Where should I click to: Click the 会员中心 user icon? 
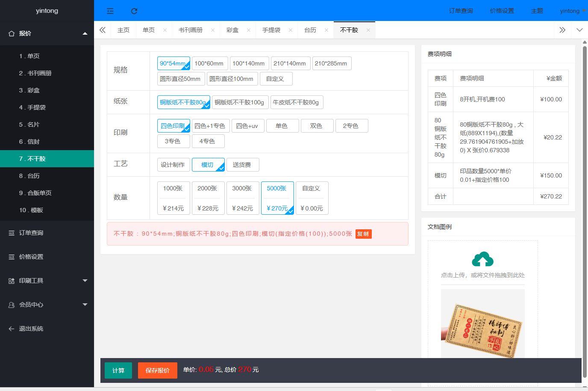(12, 305)
